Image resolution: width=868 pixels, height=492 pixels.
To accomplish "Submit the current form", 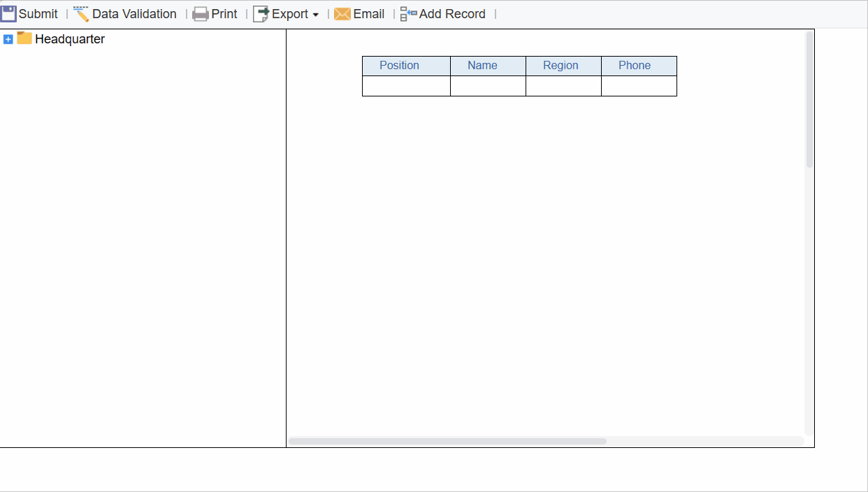I will 38,13.
